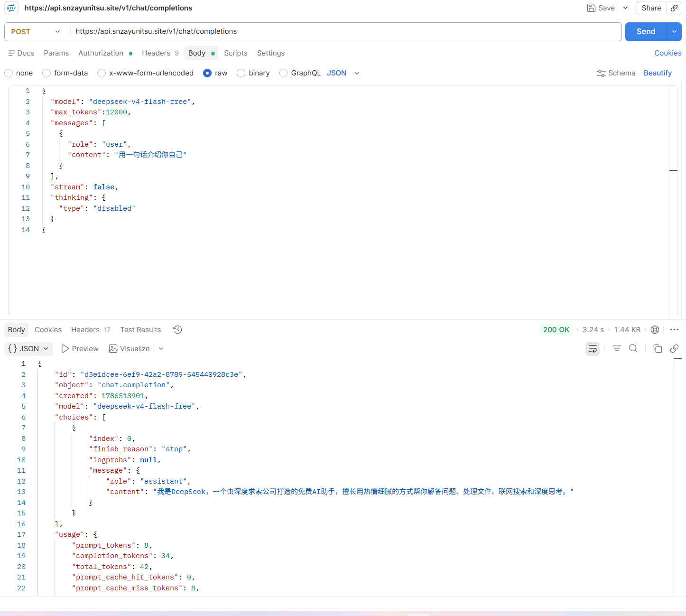Image resolution: width=686 pixels, height=616 pixels.
Task: Click the response content message text
Action: [x=363, y=492]
